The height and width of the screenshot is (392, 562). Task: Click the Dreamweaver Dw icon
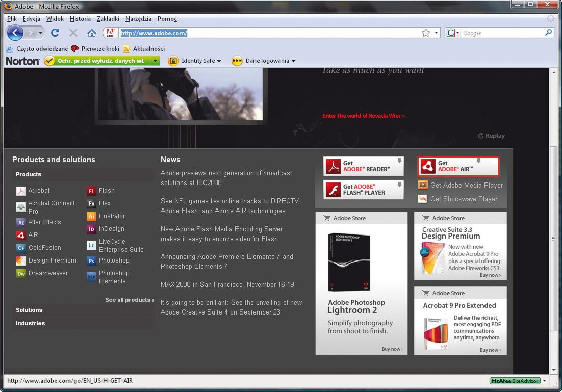click(21, 273)
